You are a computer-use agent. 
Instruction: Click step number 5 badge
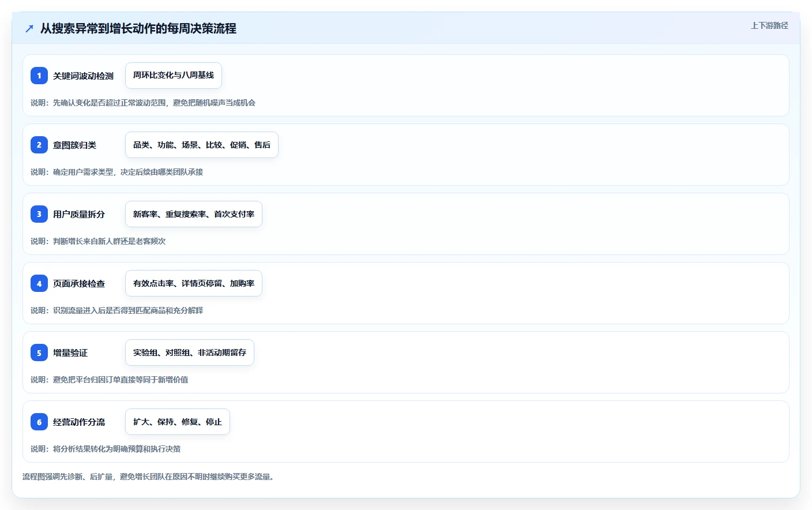click(x=39, y=352)
